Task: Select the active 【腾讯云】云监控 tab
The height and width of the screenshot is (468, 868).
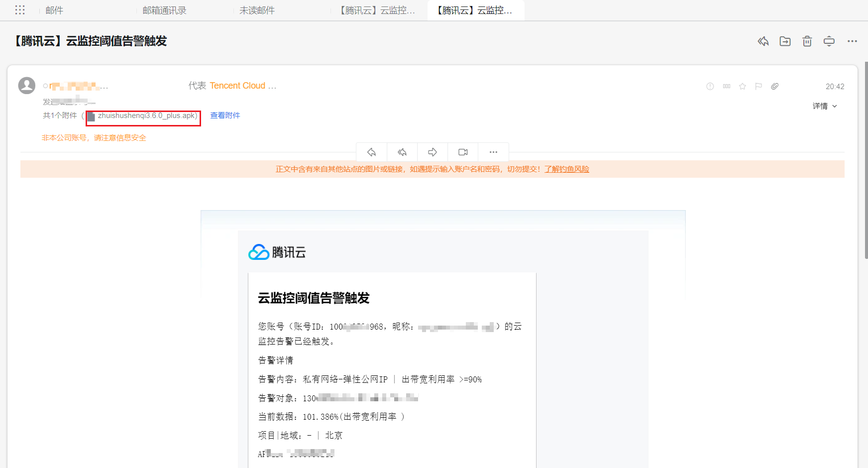Action: 476,10
